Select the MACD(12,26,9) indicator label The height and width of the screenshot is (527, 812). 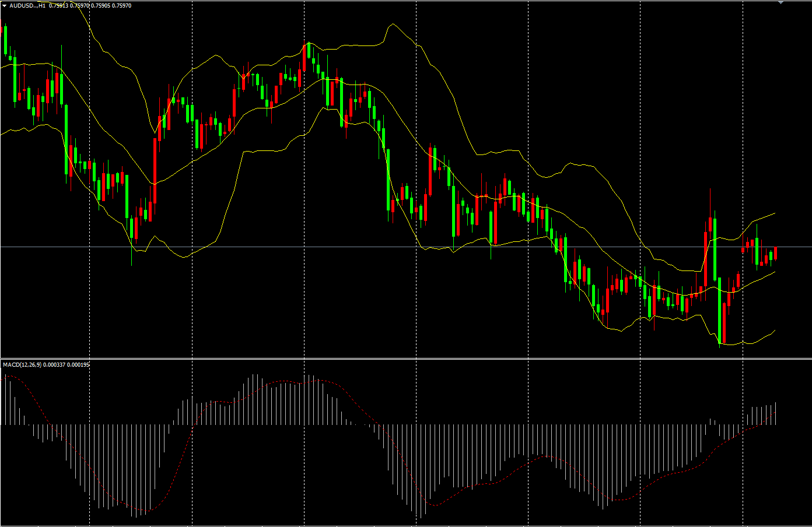(22, 364)
